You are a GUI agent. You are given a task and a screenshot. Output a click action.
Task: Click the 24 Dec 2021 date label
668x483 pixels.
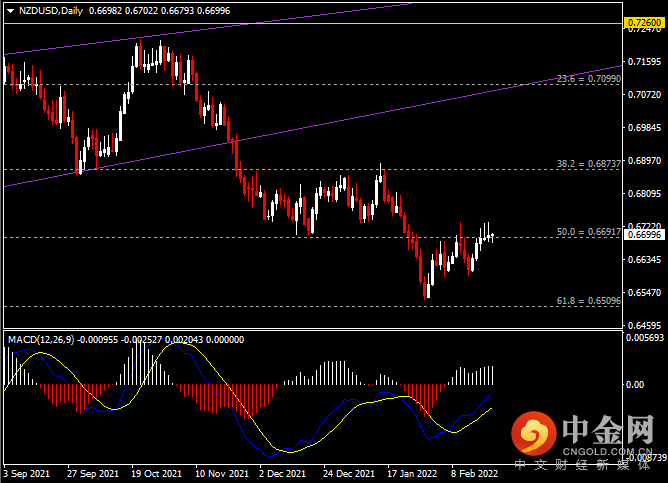(349, 474)
